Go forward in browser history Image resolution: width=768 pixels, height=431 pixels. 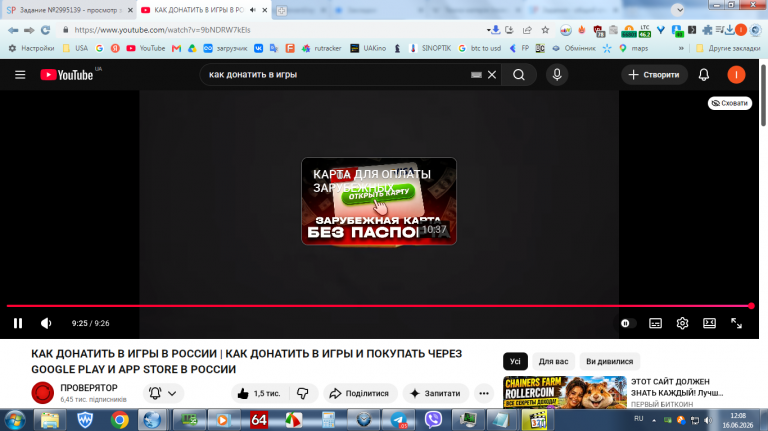[x=29, y=30]
